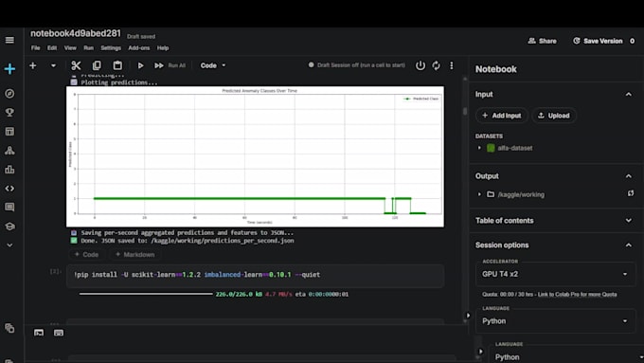This screenshot has width=644, height=363.
Task: Click the pip download progress bar
Action: [146, 294]
